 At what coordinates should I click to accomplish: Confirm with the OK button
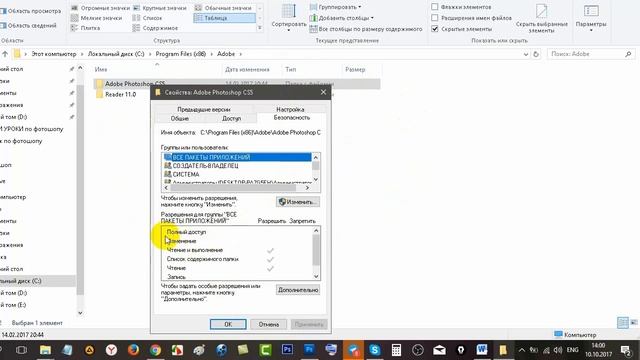click(228, 324)
